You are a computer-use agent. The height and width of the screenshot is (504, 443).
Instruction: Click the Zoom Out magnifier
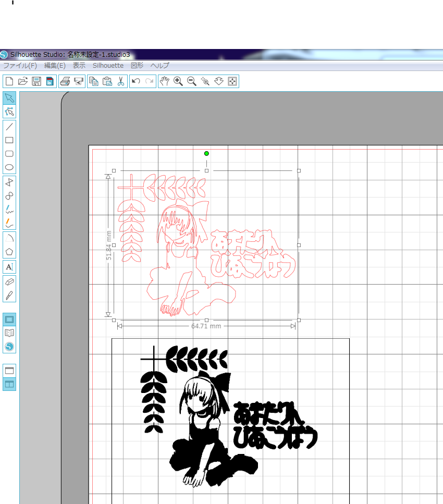click(192, 81)
